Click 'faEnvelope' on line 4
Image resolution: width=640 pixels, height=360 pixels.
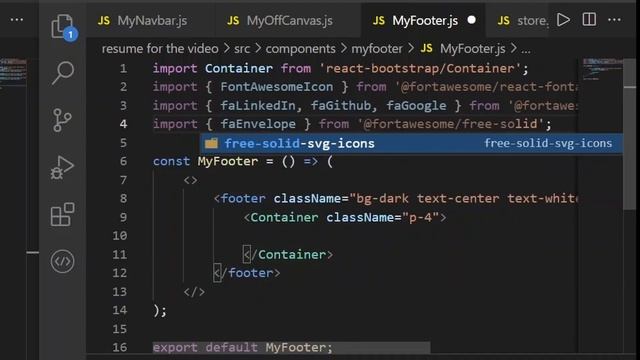coord(258,124)
